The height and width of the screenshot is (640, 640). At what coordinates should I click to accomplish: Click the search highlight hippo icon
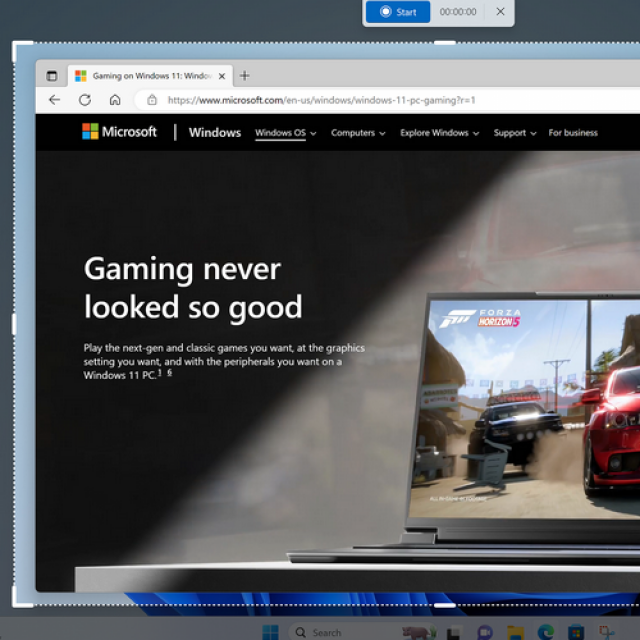pos(418,632)
